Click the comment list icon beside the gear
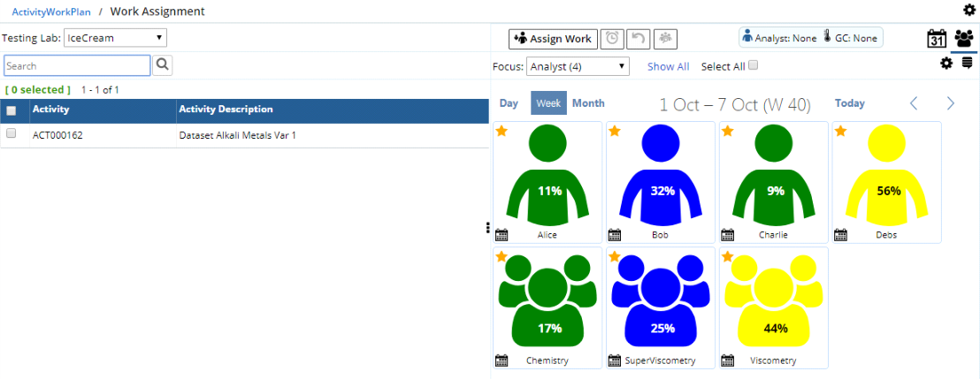Image resolution: width=980 pixels, height=379 pixels. coord(968,64)
